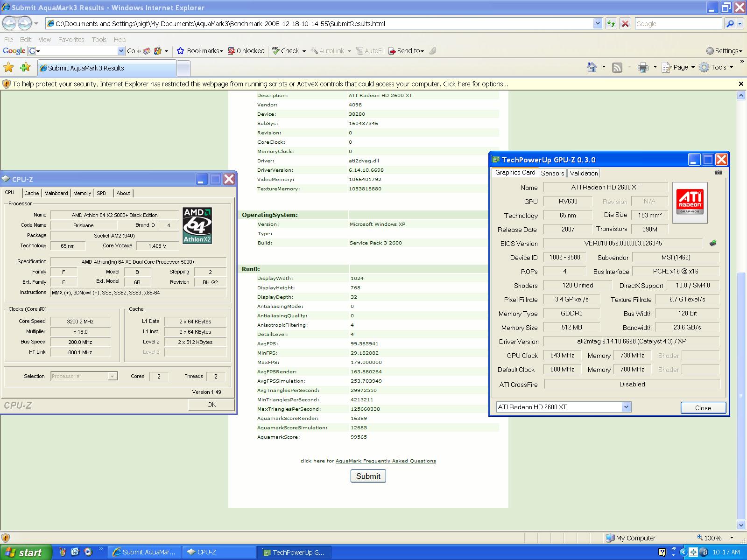The width and height of the screenshot is (747, 560).
Task: Open Google toolbar search box dropdown
Action: point(121,51)
